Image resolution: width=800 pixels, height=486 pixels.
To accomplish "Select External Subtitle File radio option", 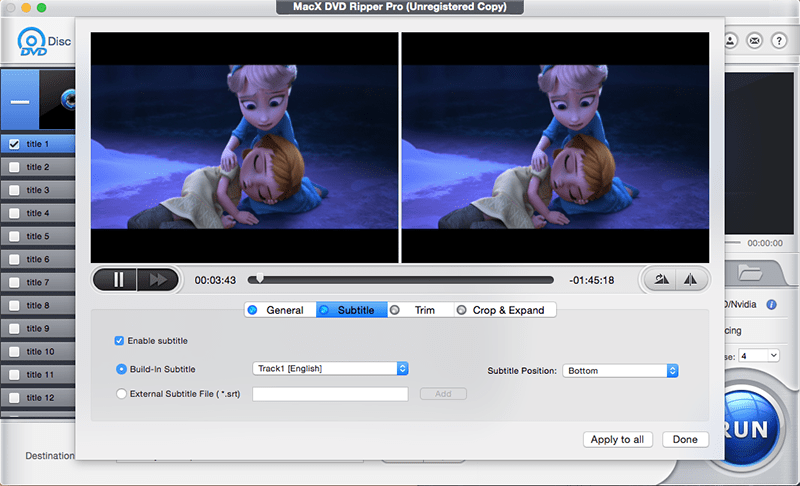I will tap(121, 394).
